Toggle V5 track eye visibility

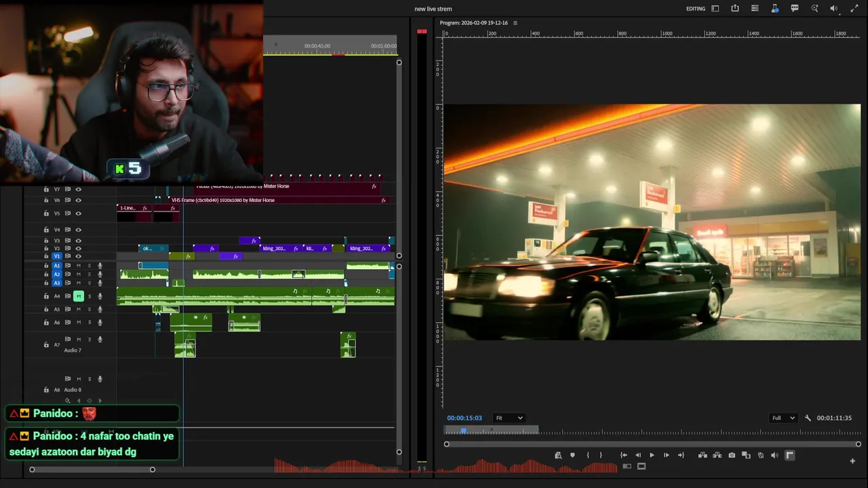pyautogui.click(x=79, y=213)
